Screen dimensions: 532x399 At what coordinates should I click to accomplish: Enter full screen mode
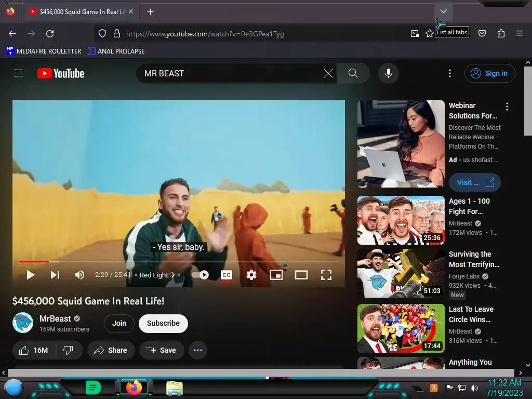pyautogui.click(x=326, y=275)
